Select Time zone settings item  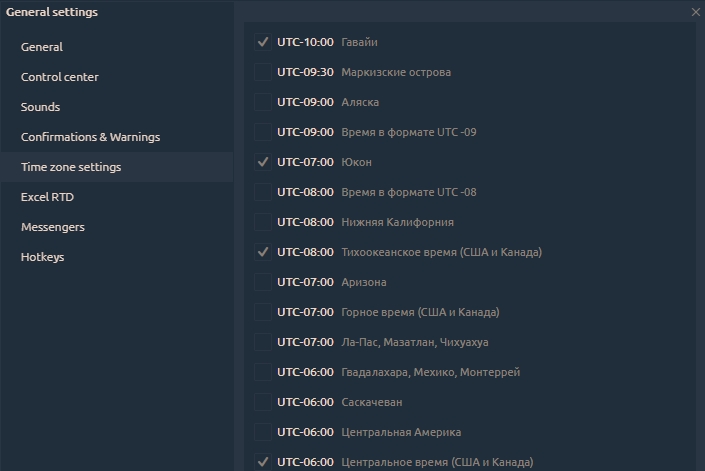pos(71,167)
